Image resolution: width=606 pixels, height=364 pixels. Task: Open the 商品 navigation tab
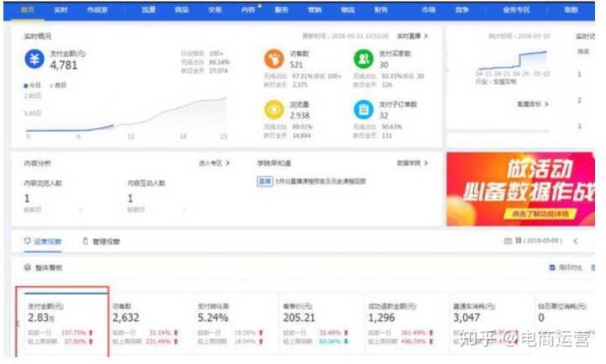(x=182, y=10)
